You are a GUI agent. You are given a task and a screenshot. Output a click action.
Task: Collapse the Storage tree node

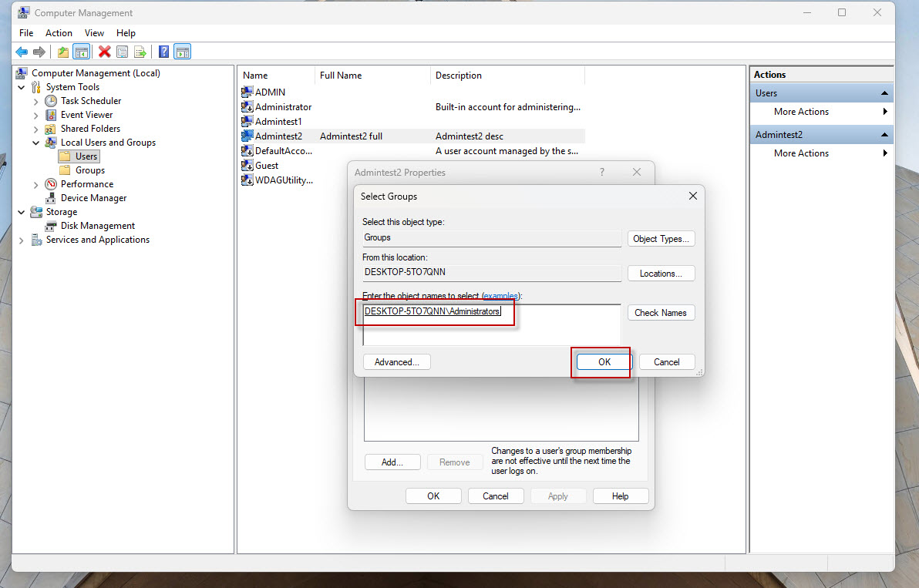coord(22,212)
